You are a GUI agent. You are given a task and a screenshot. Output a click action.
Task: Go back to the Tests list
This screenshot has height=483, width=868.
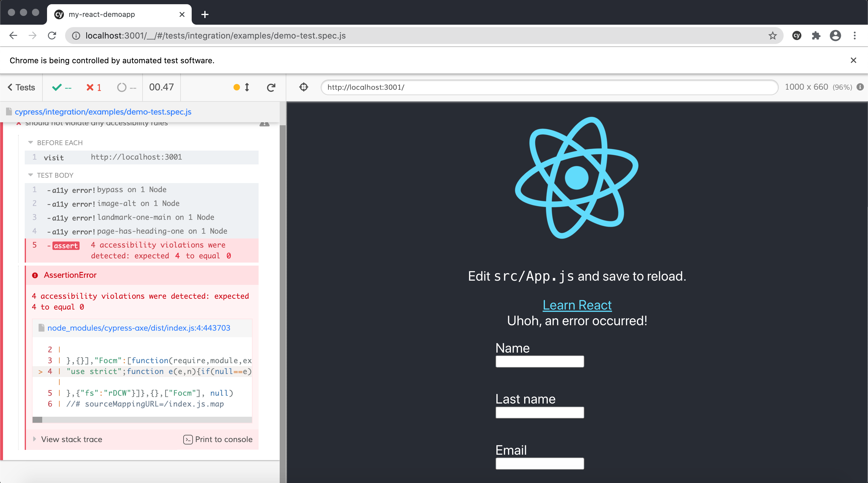[21, 87]
